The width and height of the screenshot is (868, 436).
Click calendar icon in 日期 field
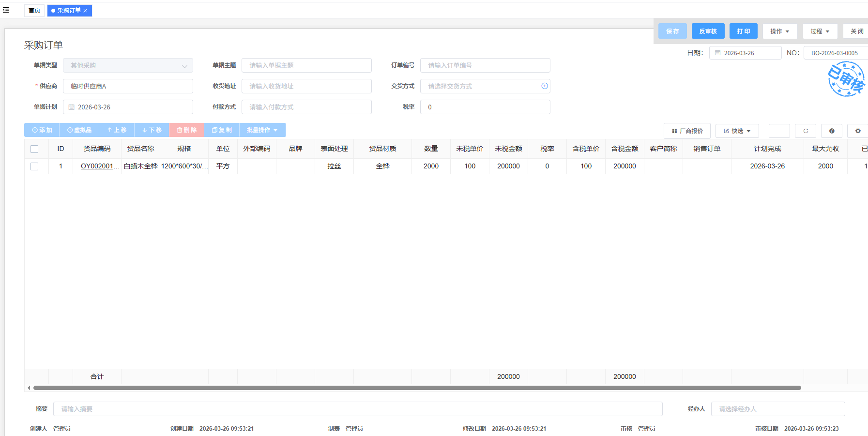coord(718,53)
